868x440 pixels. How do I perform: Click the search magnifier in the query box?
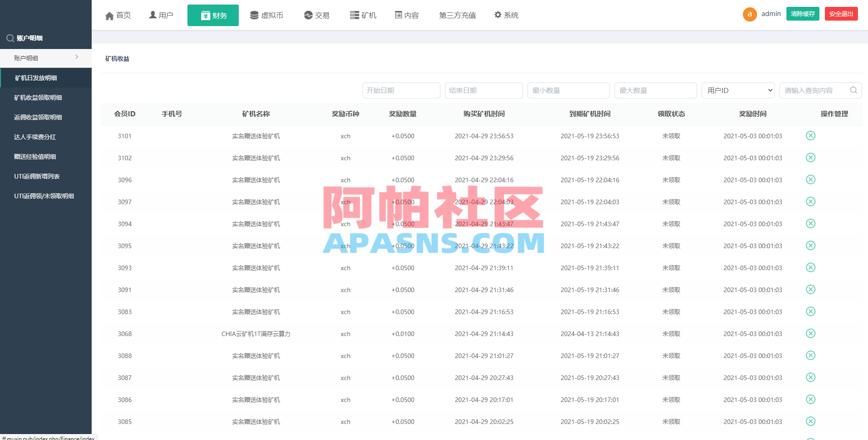853,90
